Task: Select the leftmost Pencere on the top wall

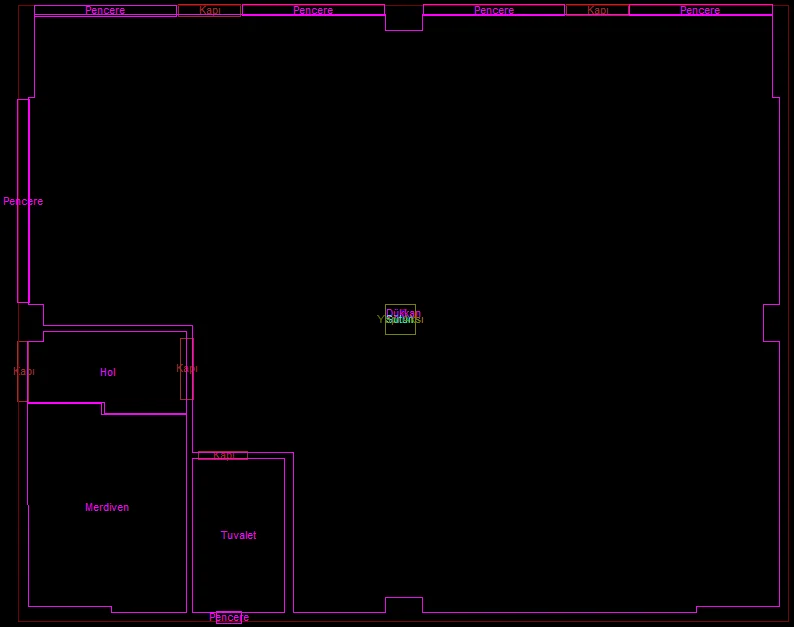Action: (105, 10)
